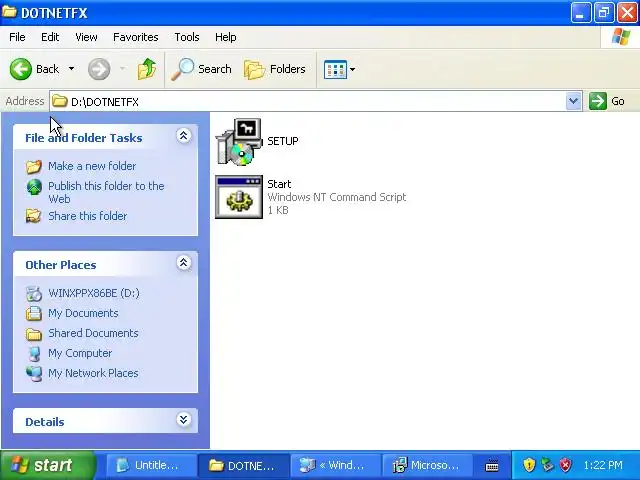Open Shared Documents link

coord(93,333)
